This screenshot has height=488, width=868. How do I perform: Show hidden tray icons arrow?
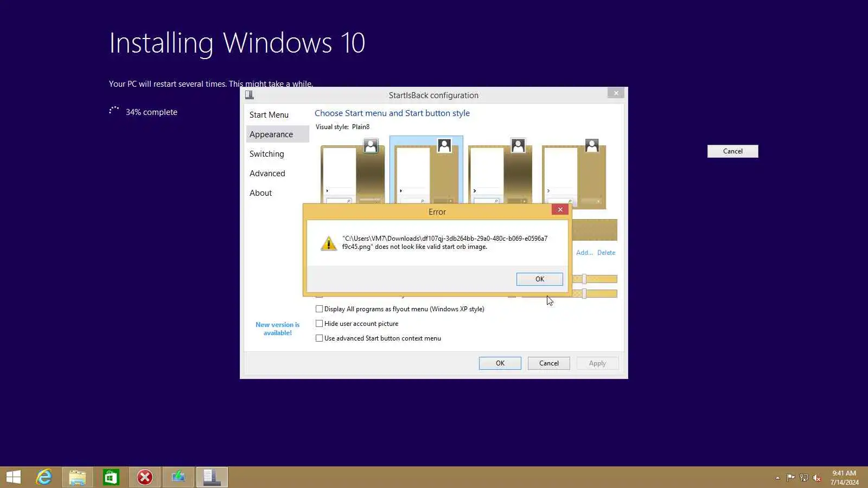777,478
